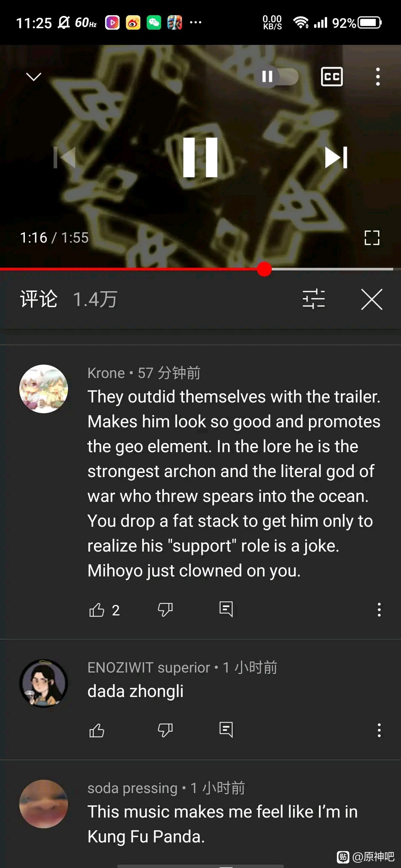Collapse video player with down chevron
401x868 pixels.
pyautogui.click(x=34, y=77)
